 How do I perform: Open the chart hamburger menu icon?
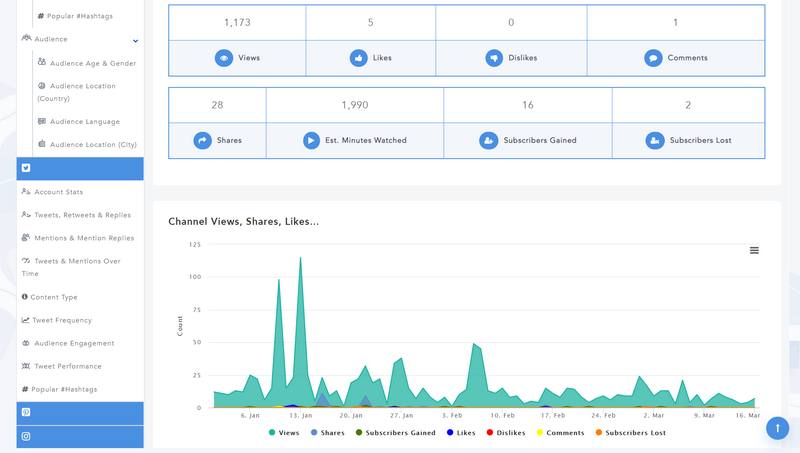pos(754,250)
